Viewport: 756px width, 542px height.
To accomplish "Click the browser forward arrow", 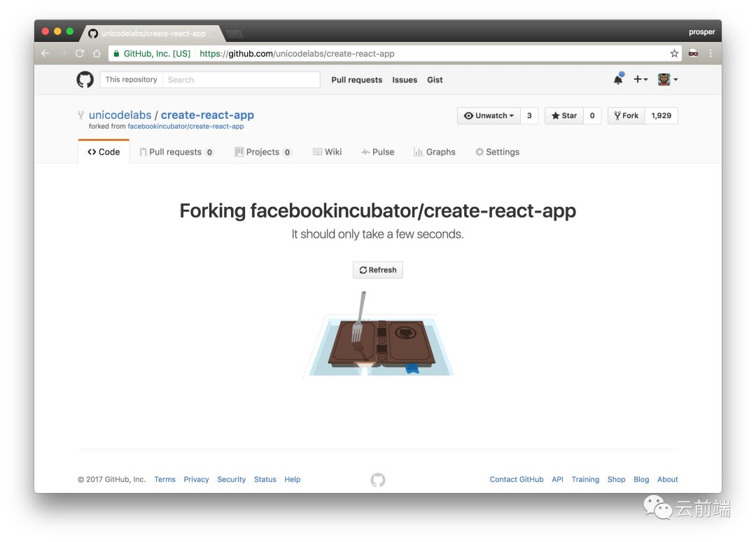I will pos(62,53).
